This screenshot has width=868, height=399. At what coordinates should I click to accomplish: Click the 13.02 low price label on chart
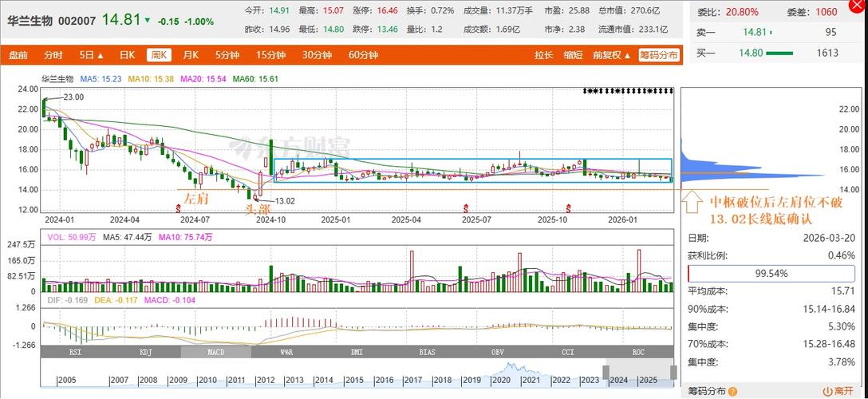(x=284, y=201)
